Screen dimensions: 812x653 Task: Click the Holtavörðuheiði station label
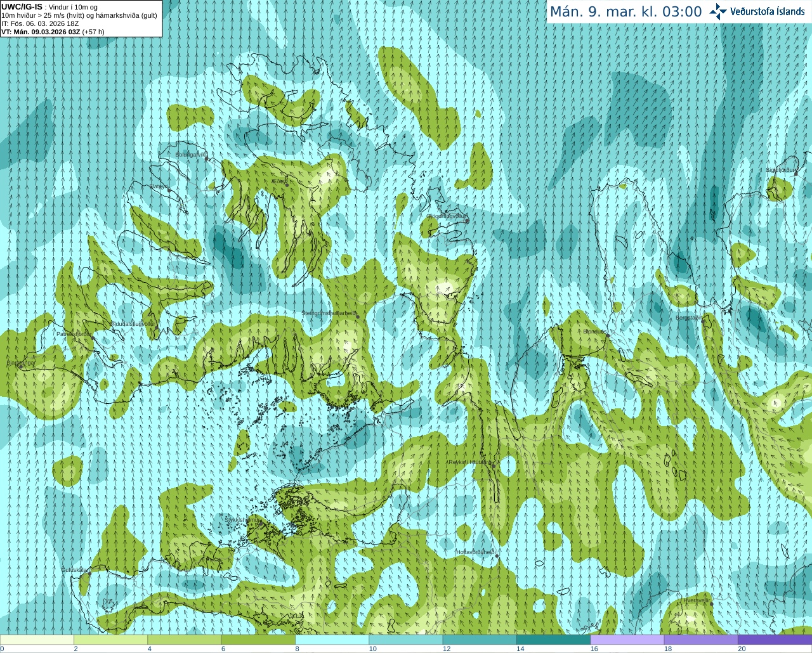[476, 552]
